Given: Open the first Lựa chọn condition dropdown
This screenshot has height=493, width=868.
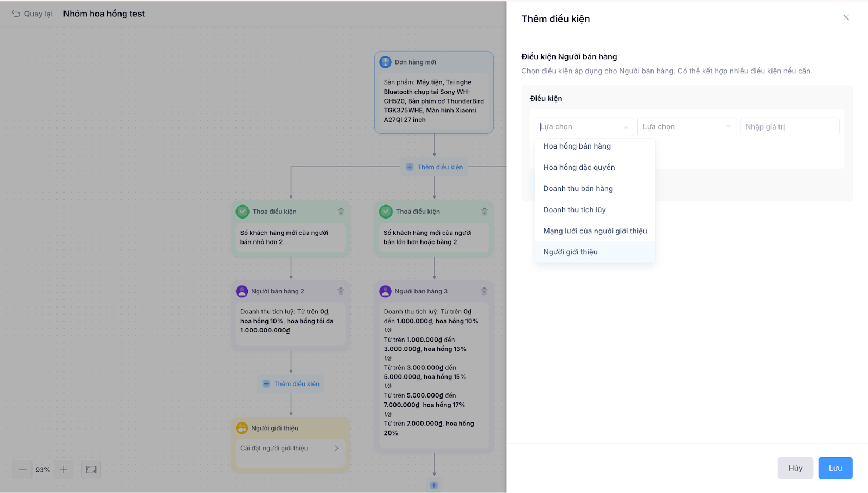Looking at the screenshot, I should [584, 127].
